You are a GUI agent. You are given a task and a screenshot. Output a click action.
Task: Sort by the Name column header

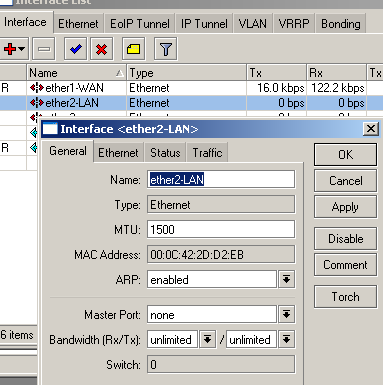(76, 73)
